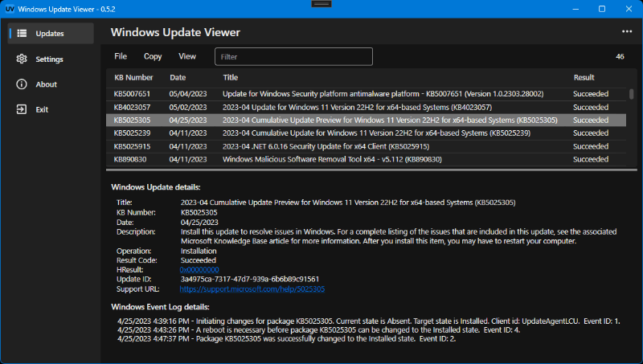Click the splitter bar below the updates list
The width and height of the screenshot is (643, 364).
click(371, 170)
